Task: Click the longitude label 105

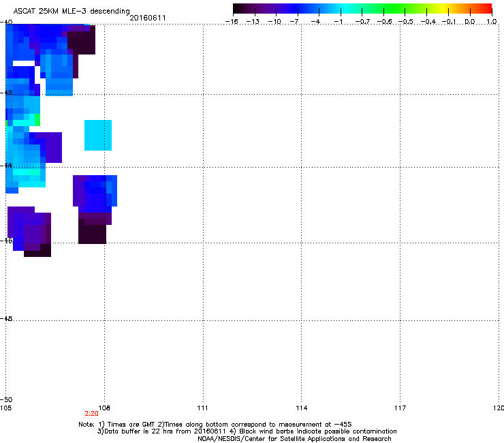Action: tap(5, 408)
